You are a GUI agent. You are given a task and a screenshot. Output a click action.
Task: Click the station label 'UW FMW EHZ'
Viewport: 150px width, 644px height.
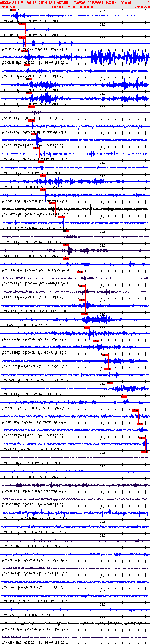tap(11, 49)
